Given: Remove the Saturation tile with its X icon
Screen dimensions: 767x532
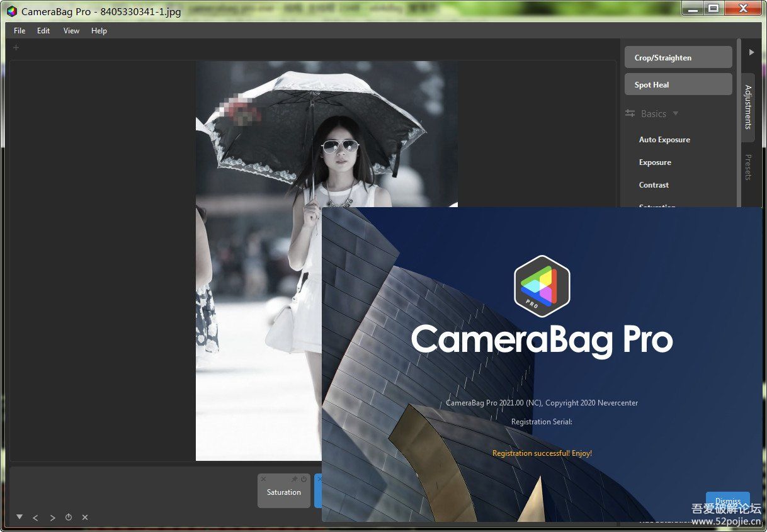Looking at the screenshot, I should [x=263, y=480].
